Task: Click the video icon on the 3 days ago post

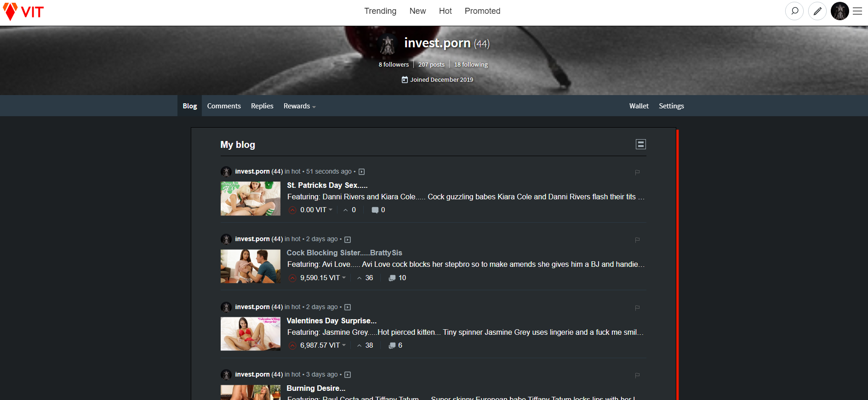Action: [348, 375]
